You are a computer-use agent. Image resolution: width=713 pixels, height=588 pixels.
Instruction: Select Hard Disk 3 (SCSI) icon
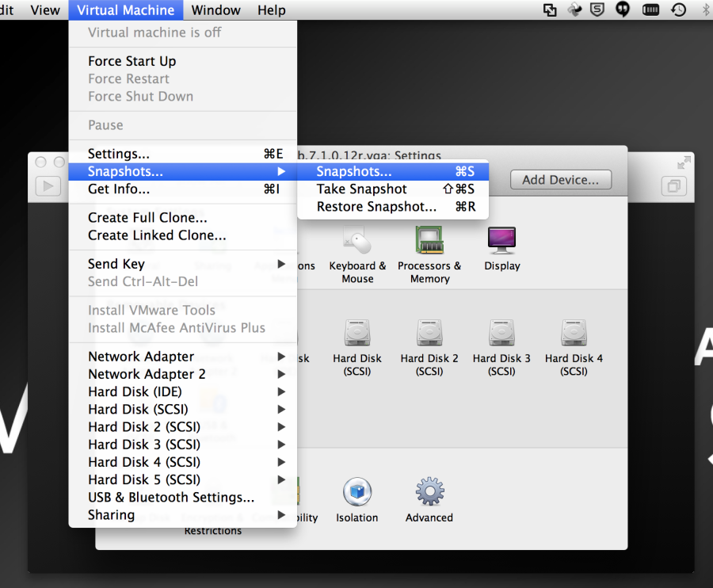pyautogui.click(x=501, y=333)
